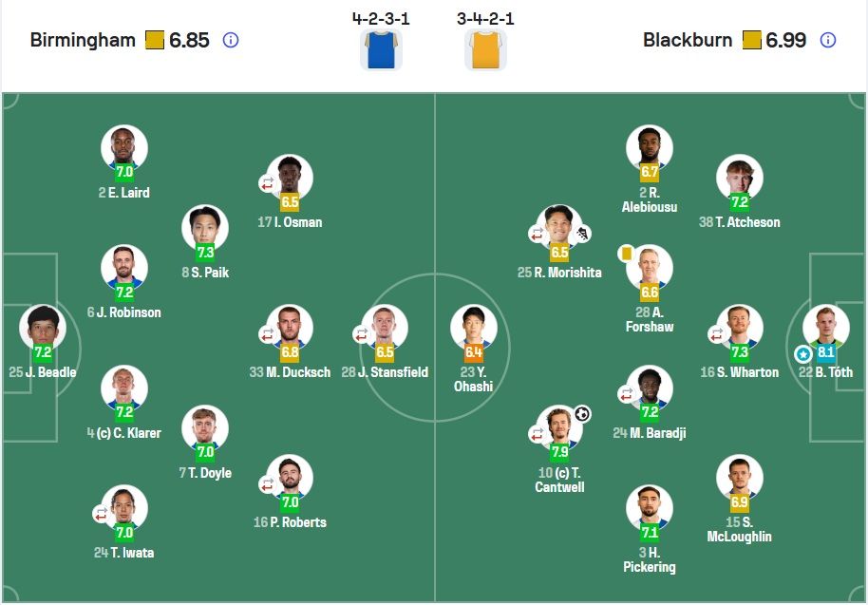The height and width of the screenshot is (605, 868).
Task: Select Y. Ohashi's player avatar
Action: pyautogui.click(x=473, y=328)
